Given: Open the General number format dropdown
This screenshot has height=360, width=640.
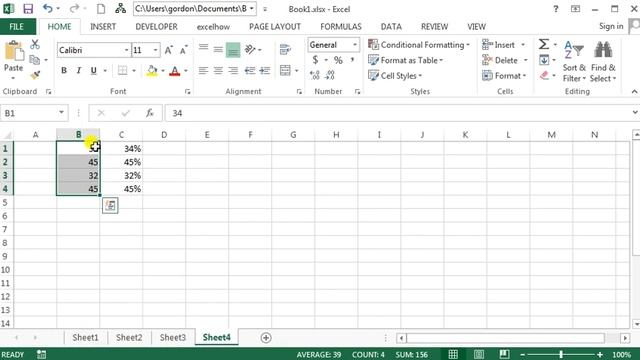Looking at the screenshot, I should pos(355,44).
